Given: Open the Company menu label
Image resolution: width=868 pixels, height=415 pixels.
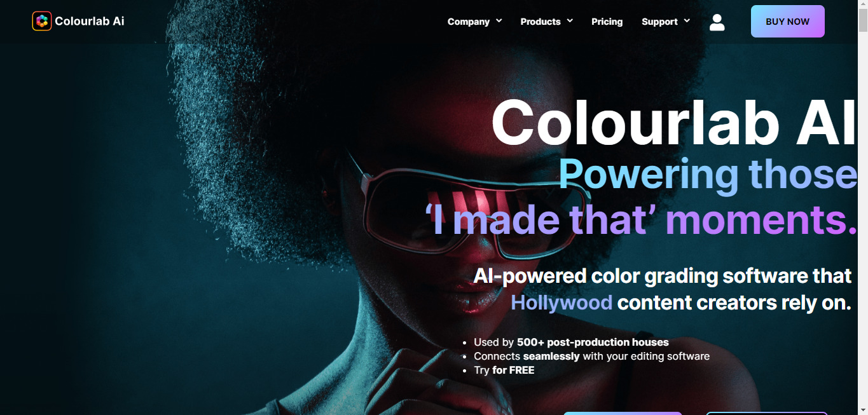Looking at the screenshot, I should 469,22.
